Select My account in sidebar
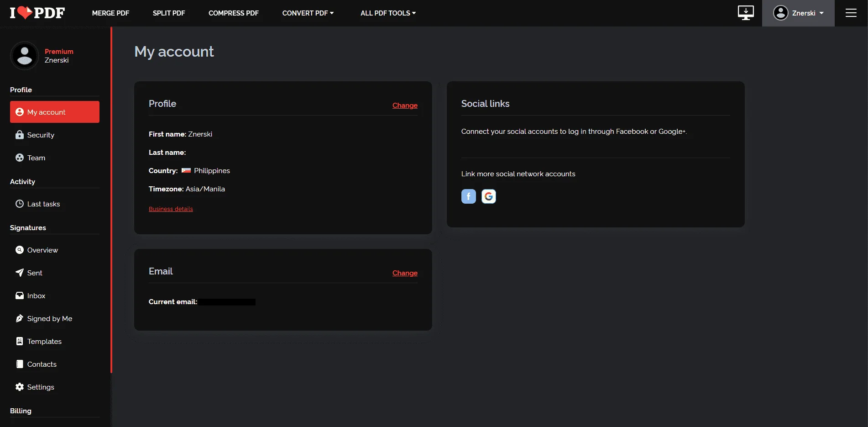 pyautogui.click(x=55, y=112)
